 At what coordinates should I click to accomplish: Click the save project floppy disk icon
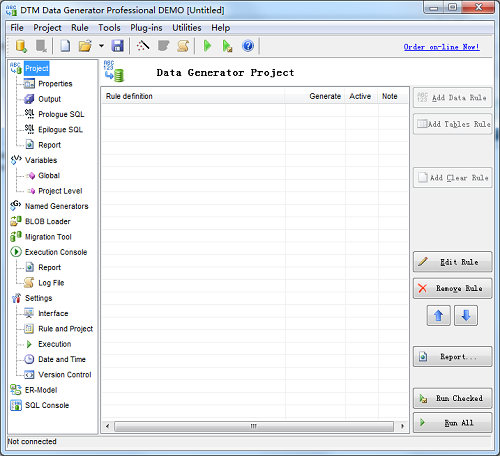[x=117, y=46]
